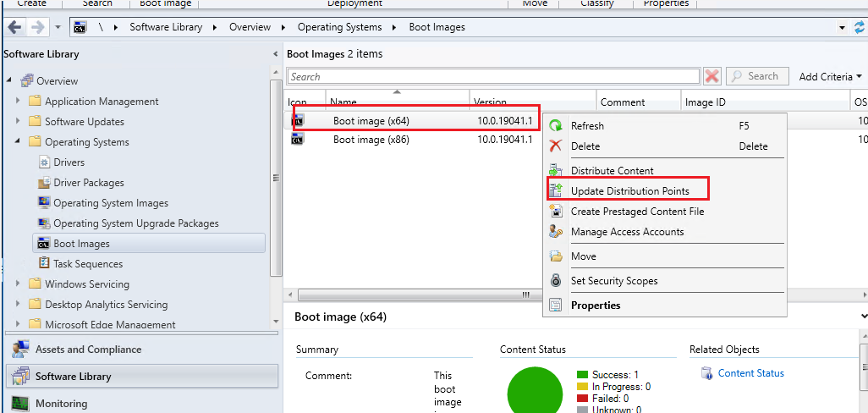Choose Create Prestaged Content File
This screenshot has height=413, width=868.
(664, 212)
